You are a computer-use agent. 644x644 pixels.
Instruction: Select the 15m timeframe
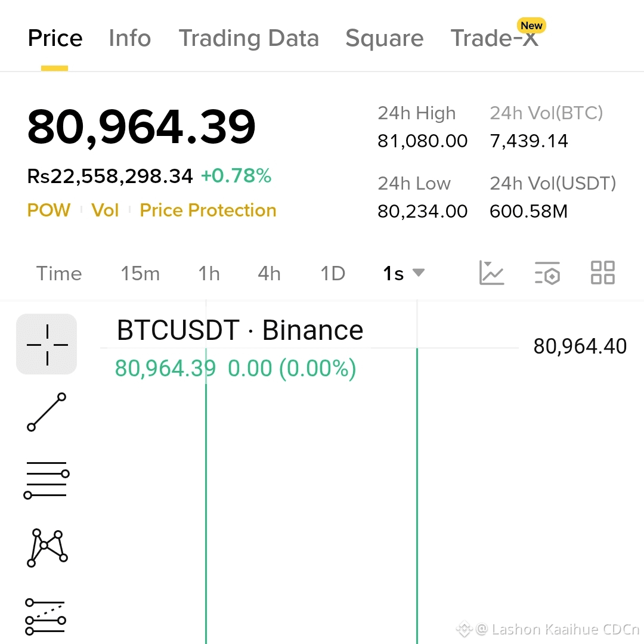click(140, 273)
